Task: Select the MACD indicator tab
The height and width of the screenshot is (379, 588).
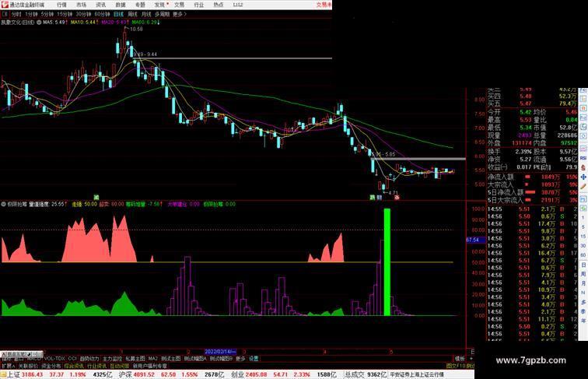Action: 34,359
